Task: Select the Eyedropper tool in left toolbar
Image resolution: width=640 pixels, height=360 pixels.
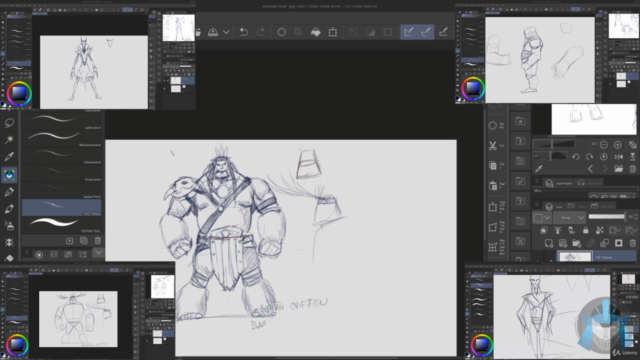Action: tap(9, 156)
